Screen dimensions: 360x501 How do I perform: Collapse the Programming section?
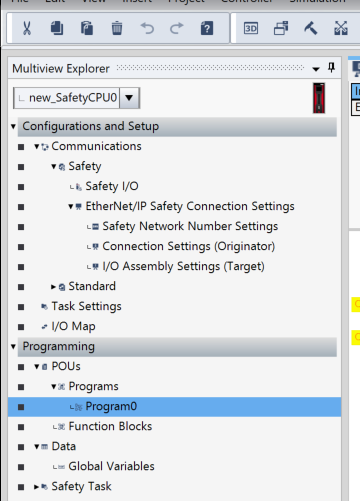(x=13, y=346)
